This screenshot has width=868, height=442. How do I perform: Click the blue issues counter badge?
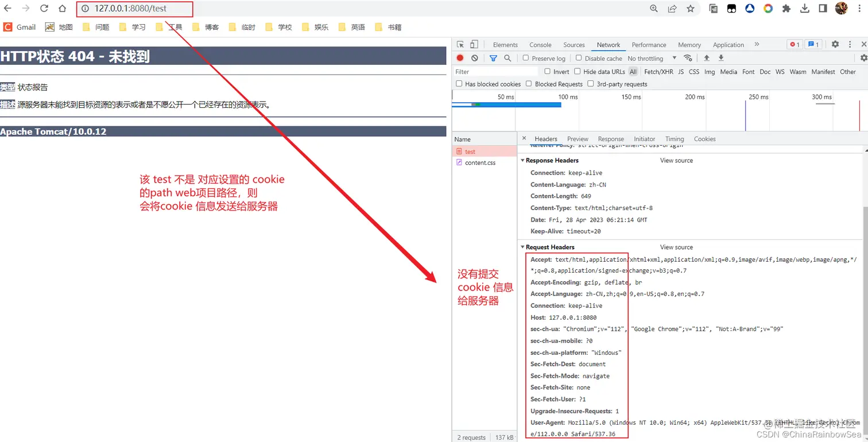(x=813, y=44)
